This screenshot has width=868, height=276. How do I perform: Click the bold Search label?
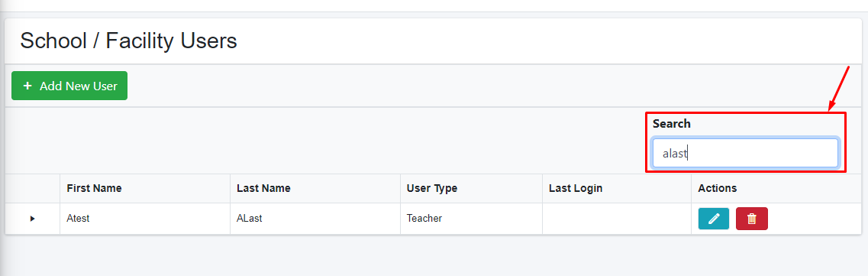pos(672,124)
